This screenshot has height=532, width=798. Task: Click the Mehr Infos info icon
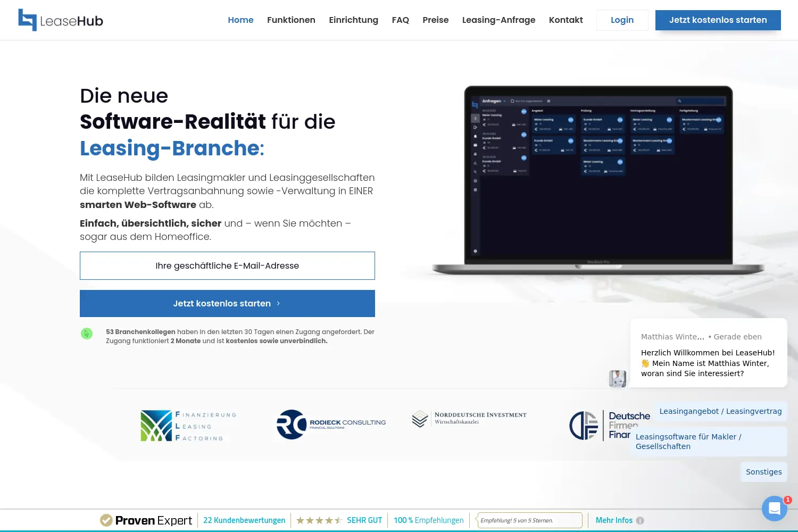(x=640, y=521)
